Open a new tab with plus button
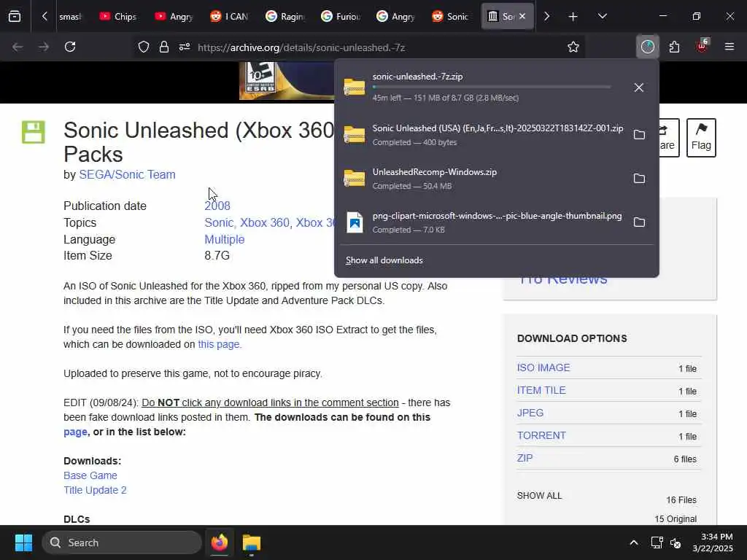 coord(573,16)
